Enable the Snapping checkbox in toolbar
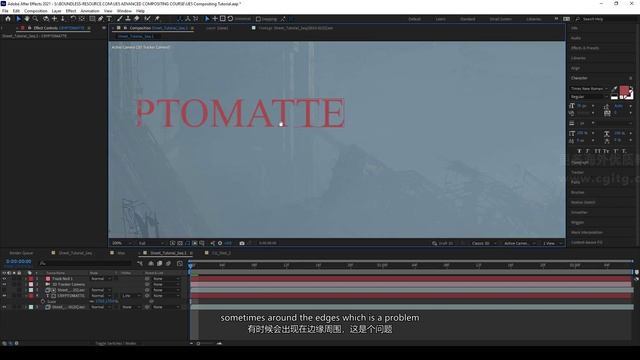640x360 pixels. click(x=258, y=19)
